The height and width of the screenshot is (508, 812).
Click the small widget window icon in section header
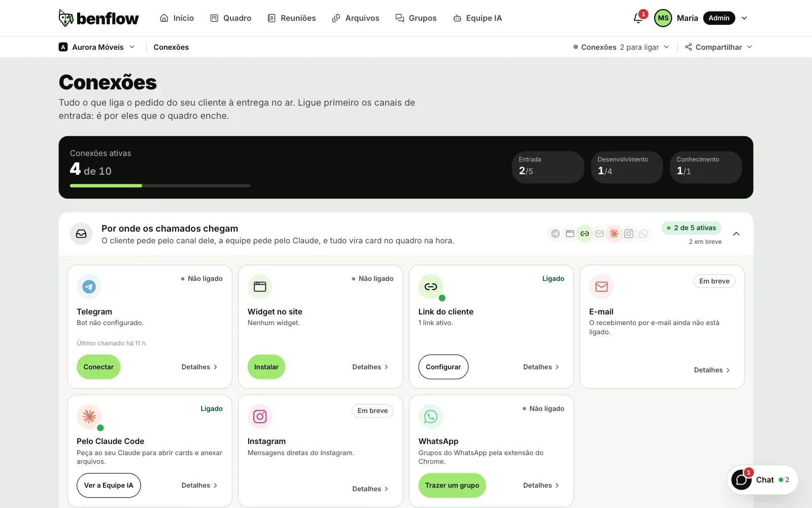point(570,234)
